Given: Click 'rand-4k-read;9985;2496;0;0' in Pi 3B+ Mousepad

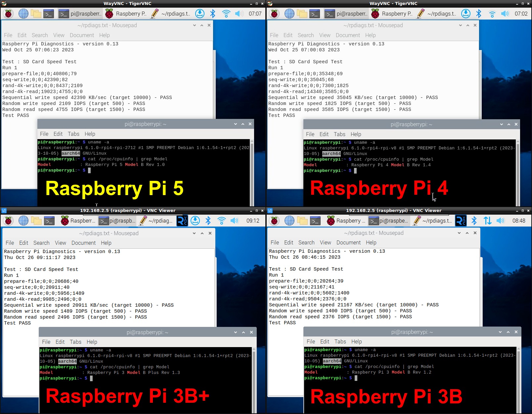Looking at the screenshot, I should [x=42, y=299].
